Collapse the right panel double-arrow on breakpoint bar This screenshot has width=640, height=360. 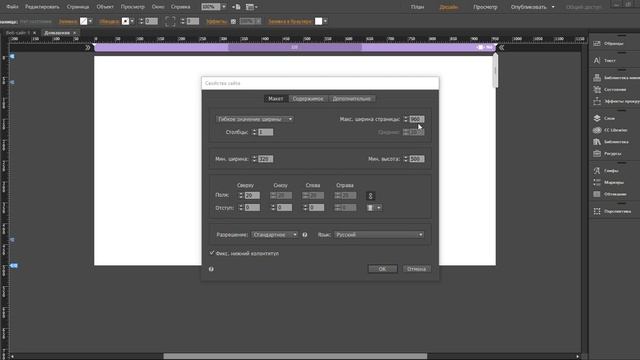(502, 48)
